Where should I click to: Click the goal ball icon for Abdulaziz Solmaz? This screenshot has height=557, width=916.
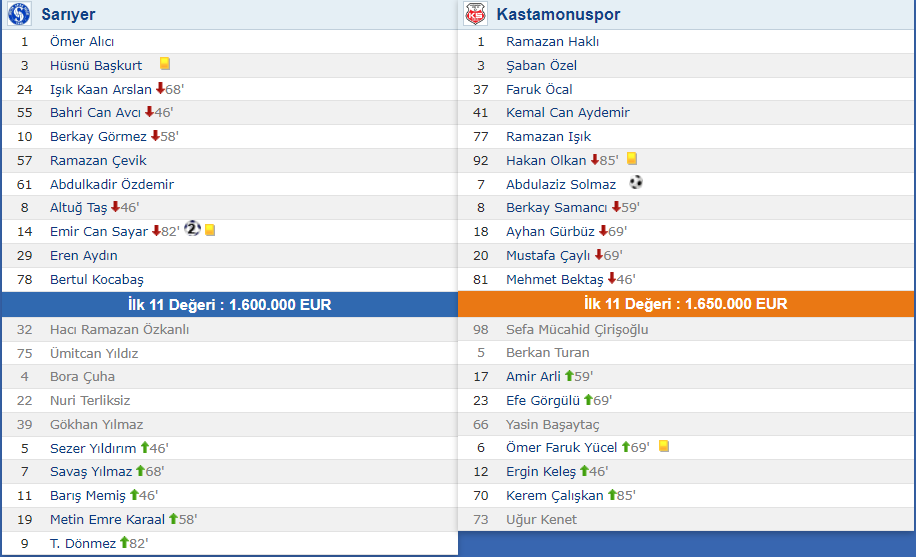pos(636,183)
